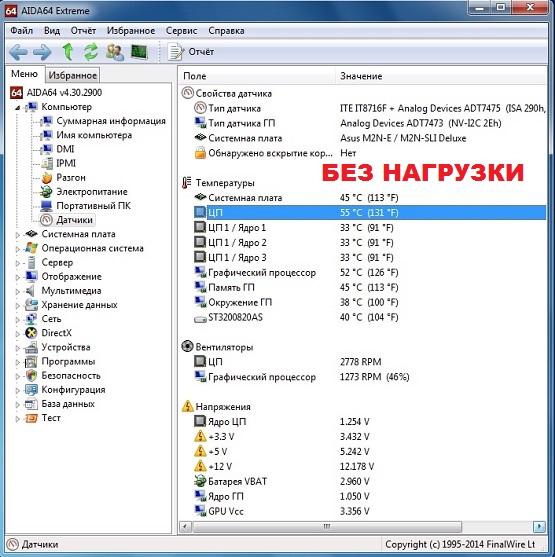
Task: Click the Портативный ПК laptop icon
Action: point(47,206)
